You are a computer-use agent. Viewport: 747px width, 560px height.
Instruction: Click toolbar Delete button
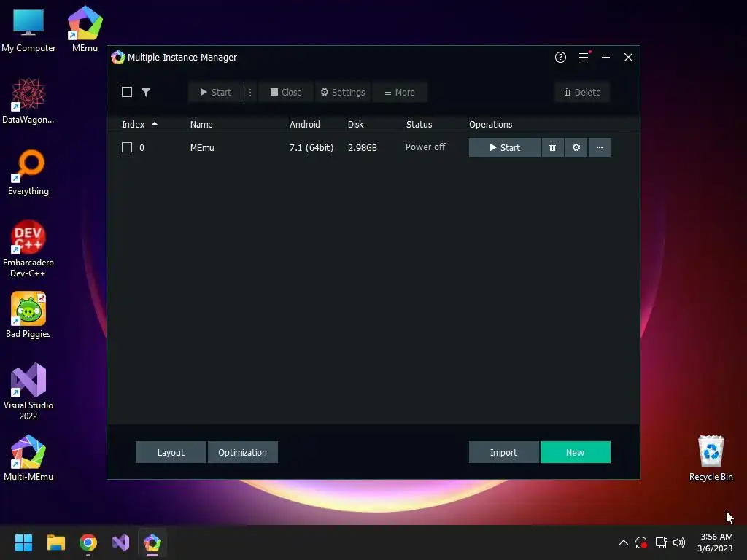[582, 92]
